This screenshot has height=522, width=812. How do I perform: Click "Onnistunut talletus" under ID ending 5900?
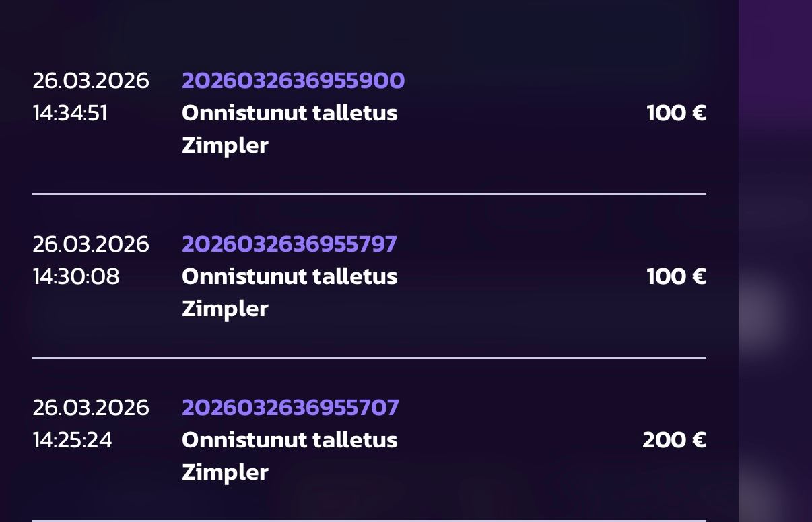tap(290, 113)
